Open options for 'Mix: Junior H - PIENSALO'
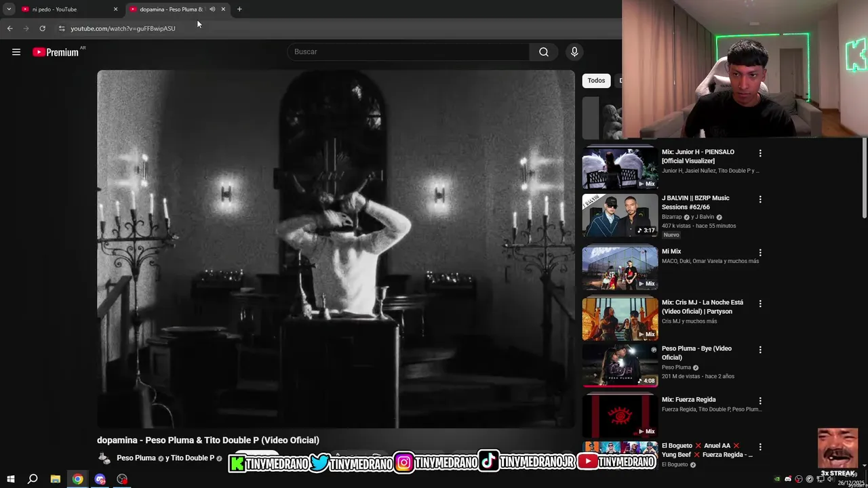Image resolution: width=868 pixels, height=488 pixels. 760,153
